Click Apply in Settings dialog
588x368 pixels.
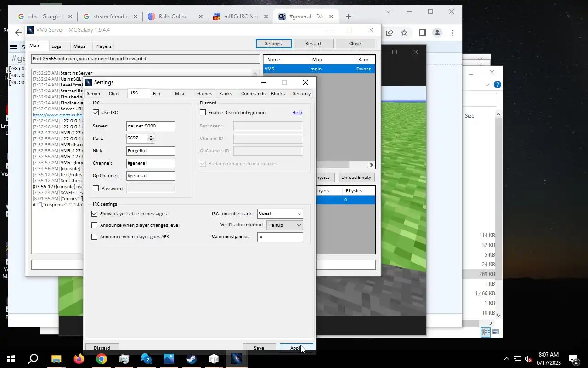click(296, 348)
